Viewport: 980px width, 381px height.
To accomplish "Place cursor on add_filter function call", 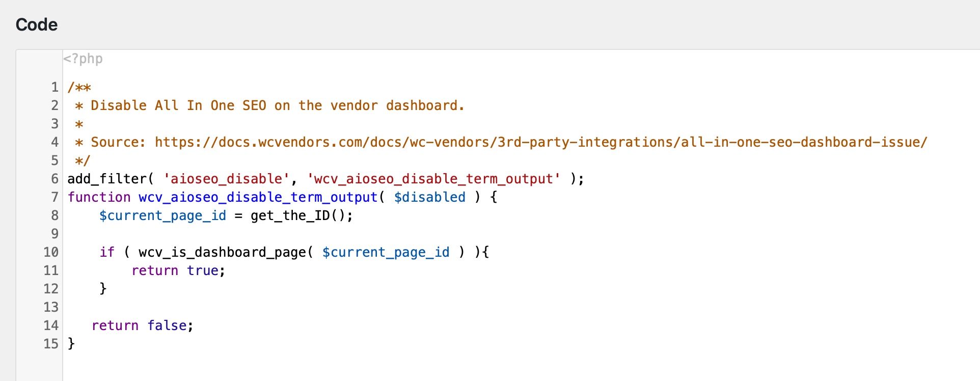I will pos(107,179).
